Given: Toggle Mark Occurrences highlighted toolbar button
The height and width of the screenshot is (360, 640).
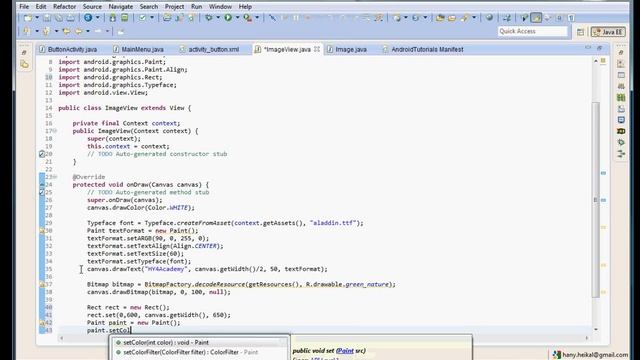Looking at the screenshot, I should 536,18.
